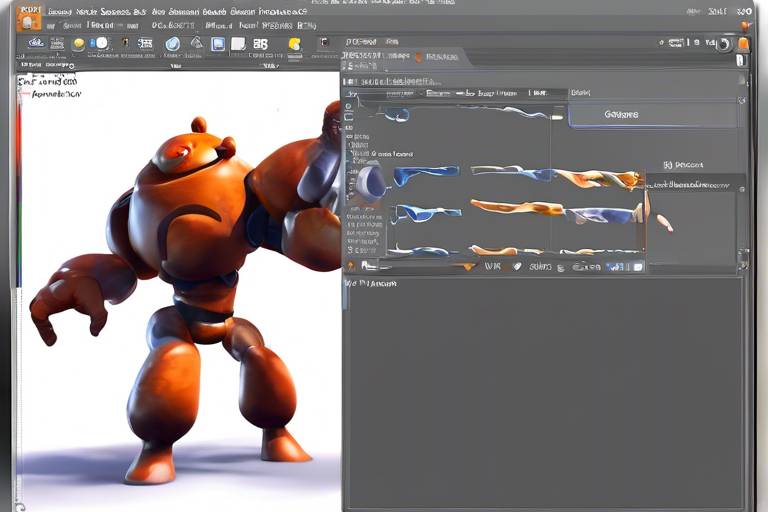Click the small orange icon in the panel tab strip

[418, 57]
